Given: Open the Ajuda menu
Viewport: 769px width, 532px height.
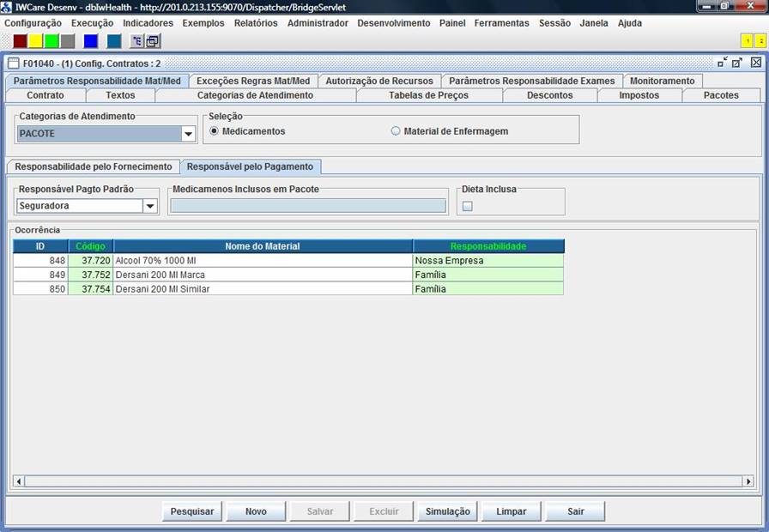Looking at the screenshot, I should click(630, 23).
